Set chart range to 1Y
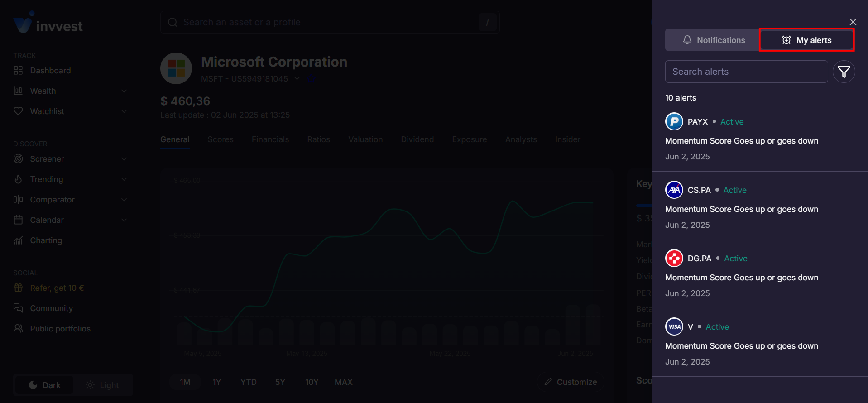Image resolution: width=868 pixels, height=403 pixels. click(217, 382)
